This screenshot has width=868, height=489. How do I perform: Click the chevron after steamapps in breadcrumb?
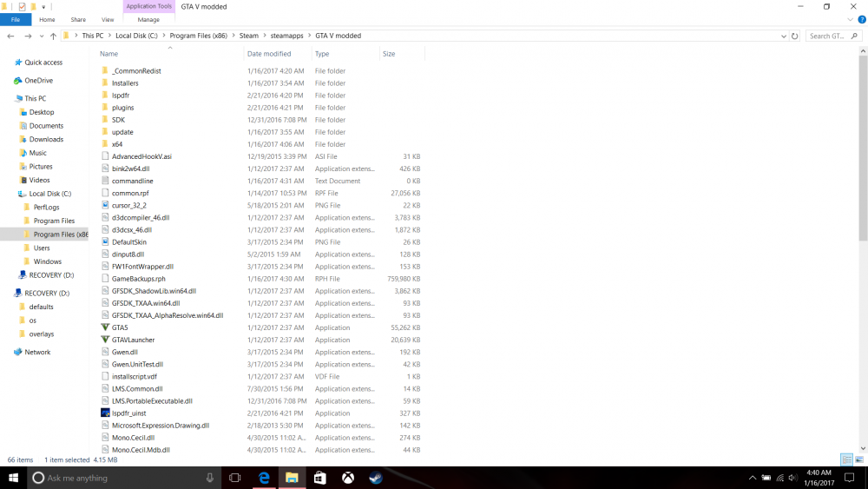pos(310,36)
